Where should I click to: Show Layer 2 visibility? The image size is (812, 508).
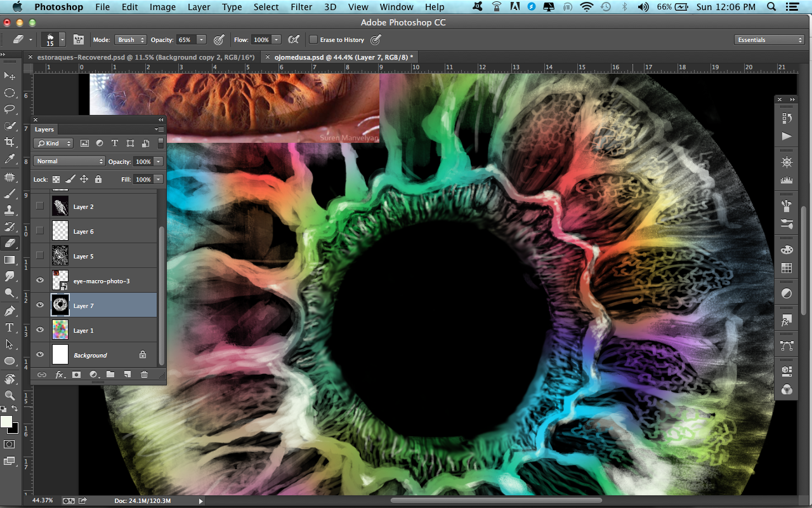(x=40, y=206)
